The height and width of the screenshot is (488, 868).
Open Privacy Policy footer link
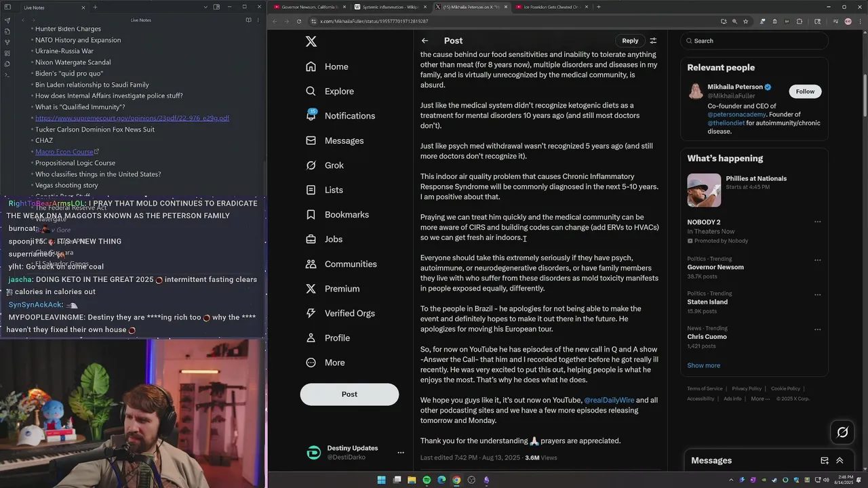tap(747, 389)
